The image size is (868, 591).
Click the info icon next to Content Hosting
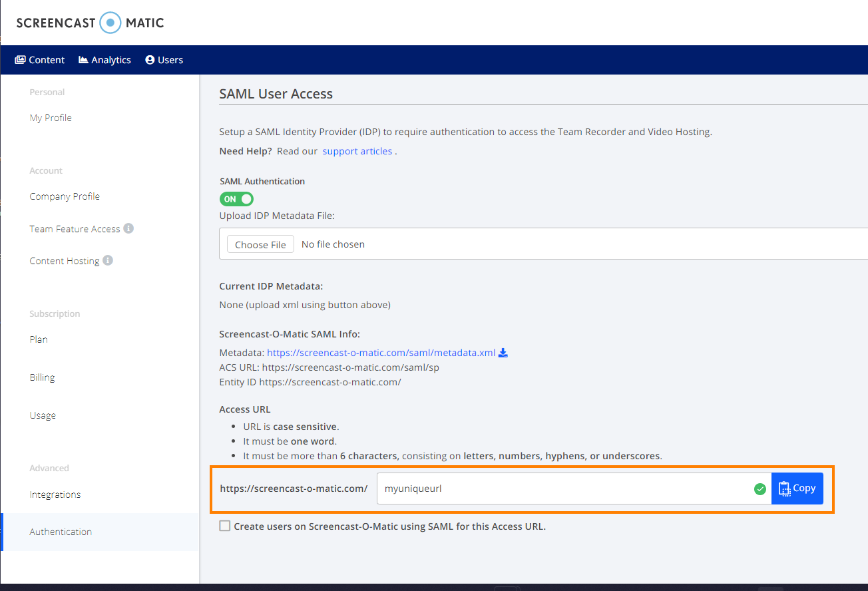click(108, 260)
